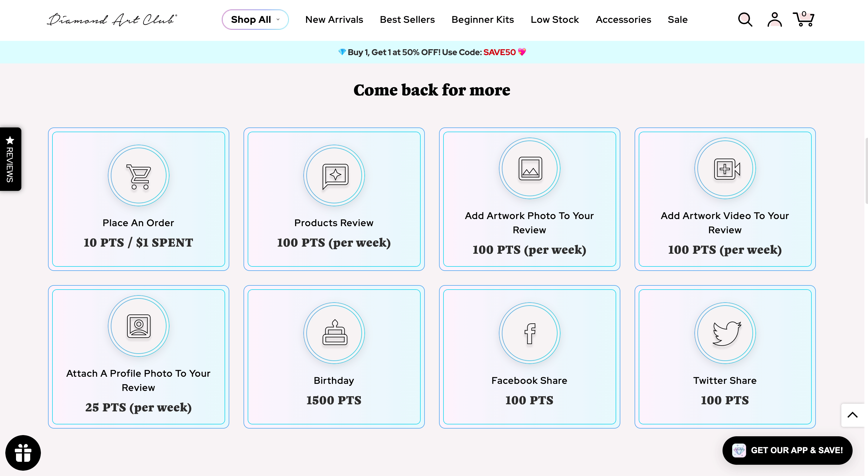The width and height of the screenshot is (868, 476).
Task: Click the user account icon
Action: [774, 19]
